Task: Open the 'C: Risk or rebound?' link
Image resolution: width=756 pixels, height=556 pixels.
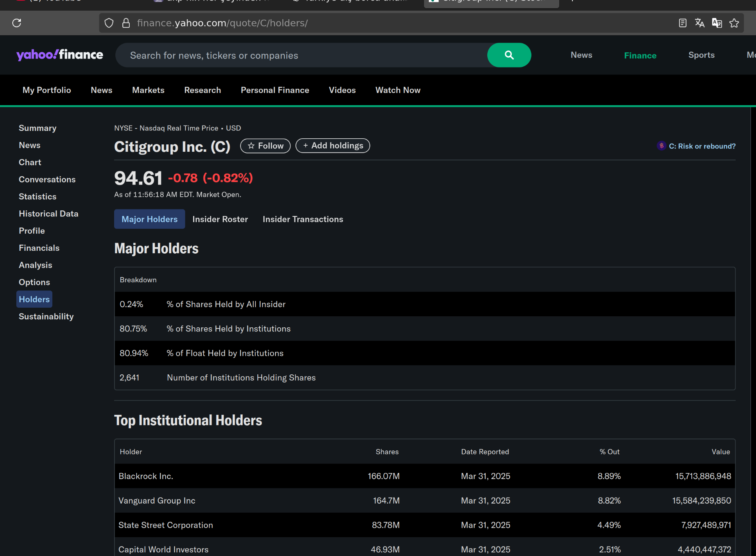Action: [x=702, y=146]
